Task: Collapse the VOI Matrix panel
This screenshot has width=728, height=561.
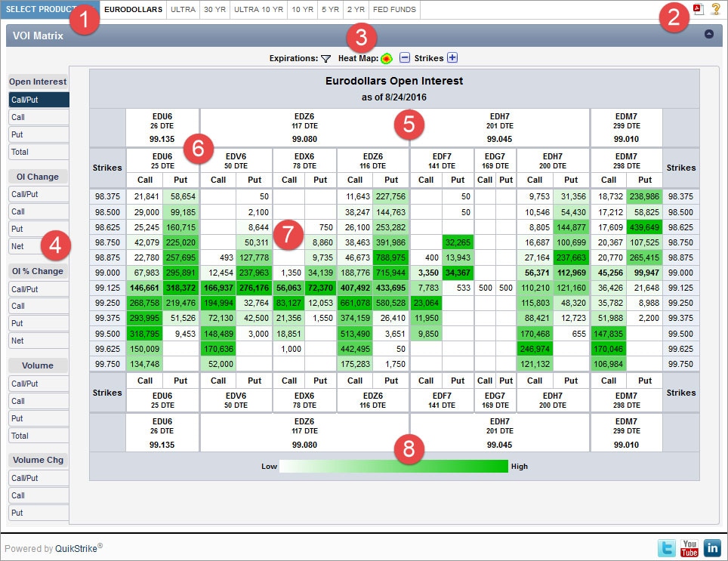Action: [709, 34]
